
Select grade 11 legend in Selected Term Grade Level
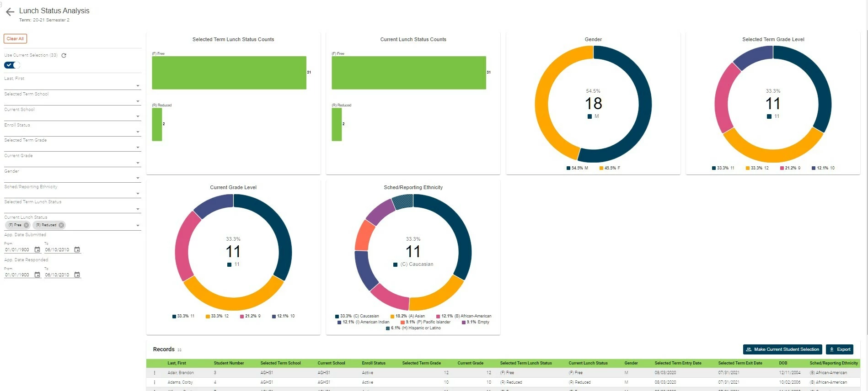(723, 168)
